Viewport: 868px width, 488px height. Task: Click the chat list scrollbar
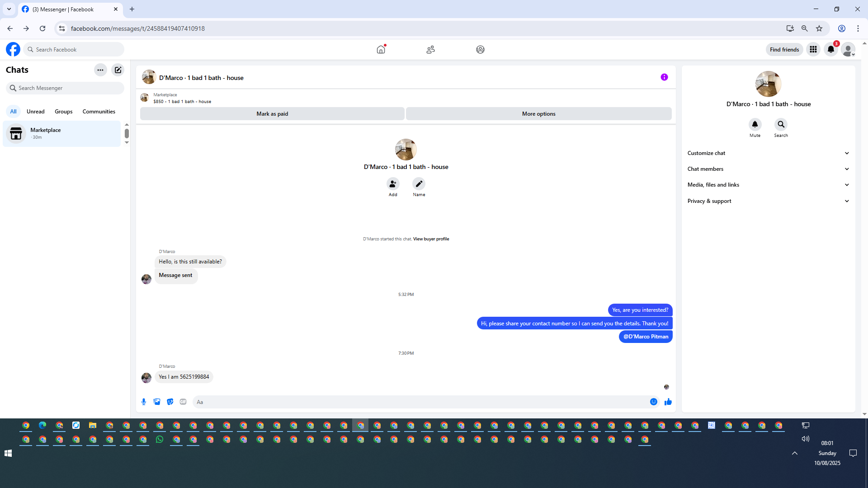pos(127,134)
